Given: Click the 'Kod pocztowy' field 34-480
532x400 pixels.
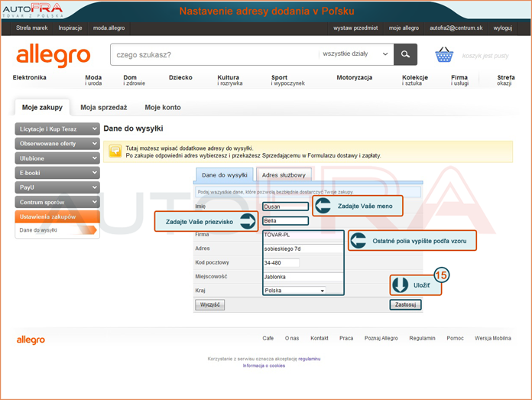Looking at the screenshot, I should [x=281, y=263].
